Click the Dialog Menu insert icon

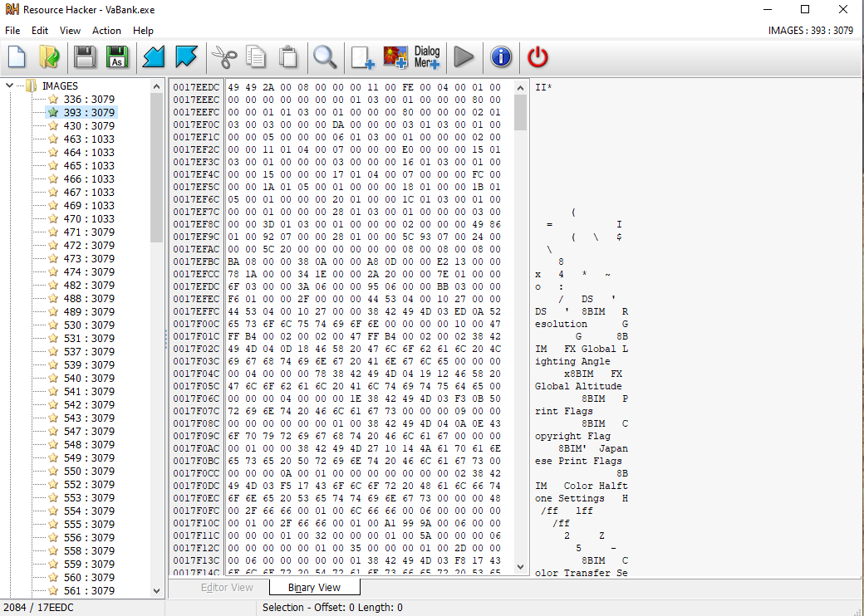pyautogui.click(x=427, y=57)
